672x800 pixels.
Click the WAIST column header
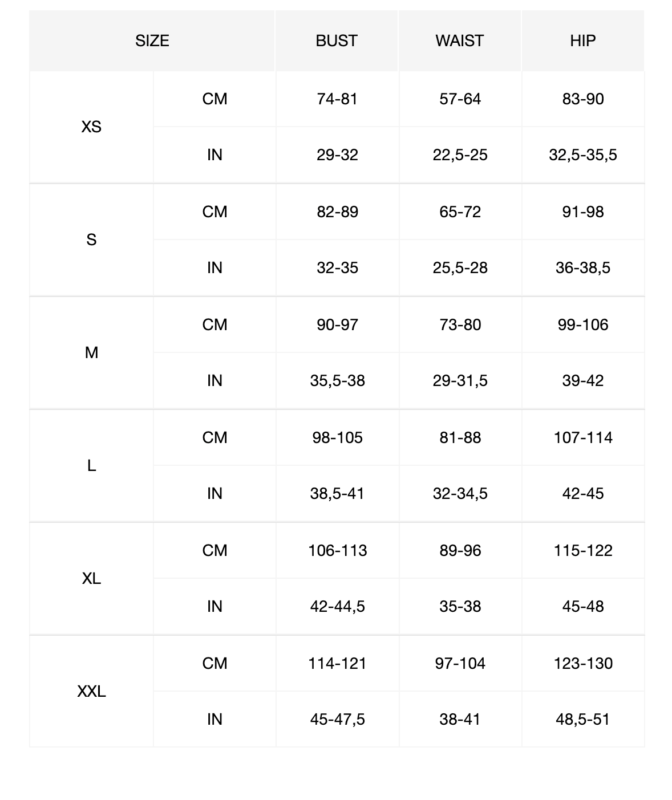tap(460, 41)
